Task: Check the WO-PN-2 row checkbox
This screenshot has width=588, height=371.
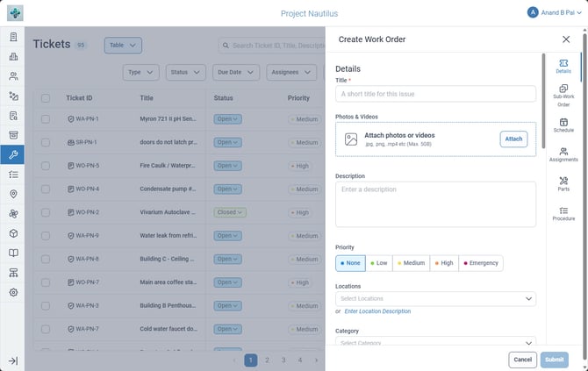Action: point(46,212)
